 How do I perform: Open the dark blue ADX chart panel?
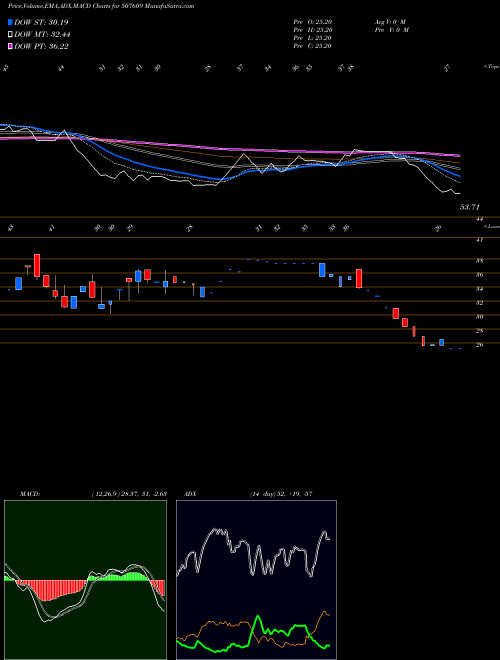(x=256, y=580)
